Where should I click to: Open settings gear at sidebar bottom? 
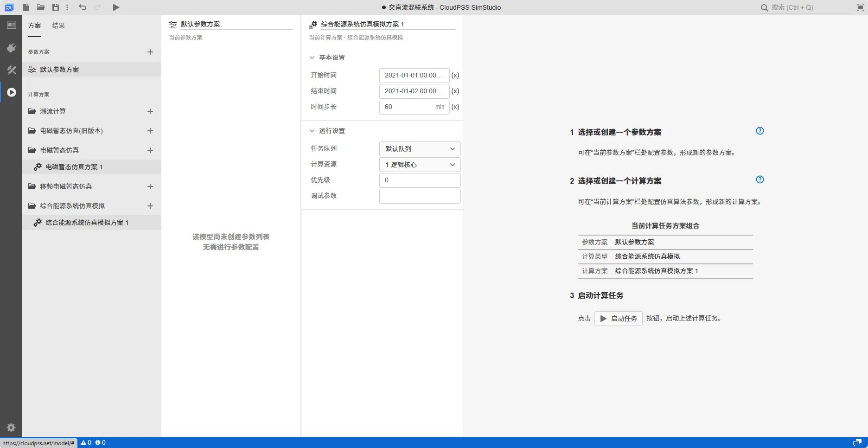click(11, 428)
